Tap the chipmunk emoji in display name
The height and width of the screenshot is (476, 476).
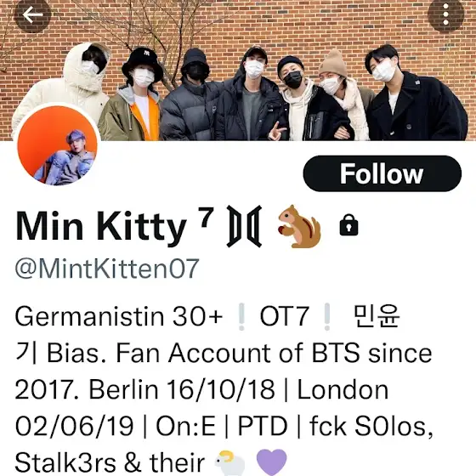coord(299,226)
